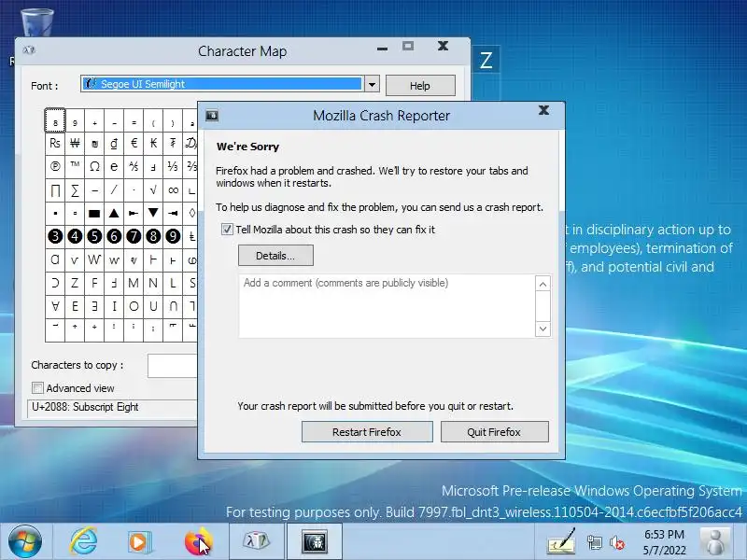The image size is (747, 560).
Task: Open the Recycle Bin desktop icon
Action: [37, 21]
